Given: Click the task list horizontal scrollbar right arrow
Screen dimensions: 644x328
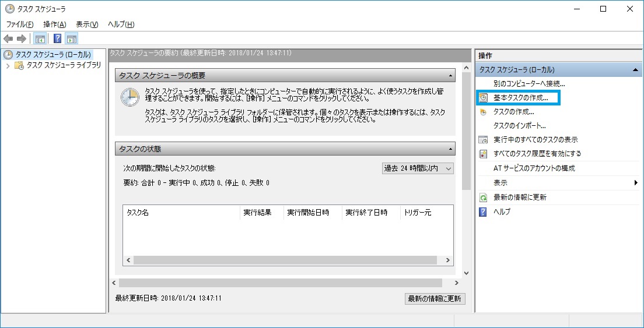Looking at the screenshot, I should tap(449, 261).
